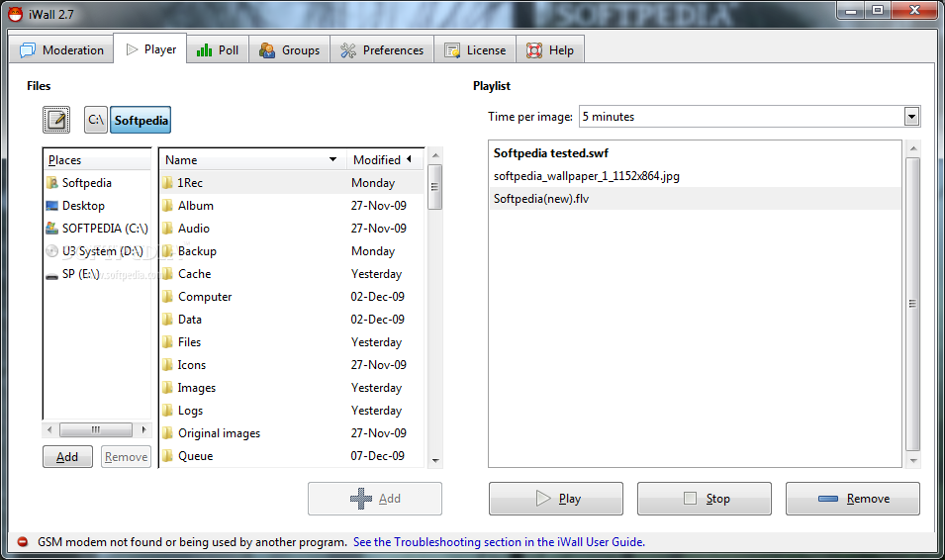This screenshot has height=560, width=945.
Task: Click the Softpedia path segment button
Action: [141, 120]
